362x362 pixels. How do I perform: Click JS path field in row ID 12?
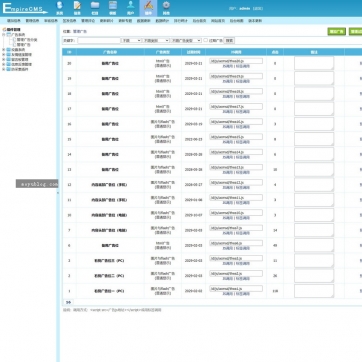(236, 182)
